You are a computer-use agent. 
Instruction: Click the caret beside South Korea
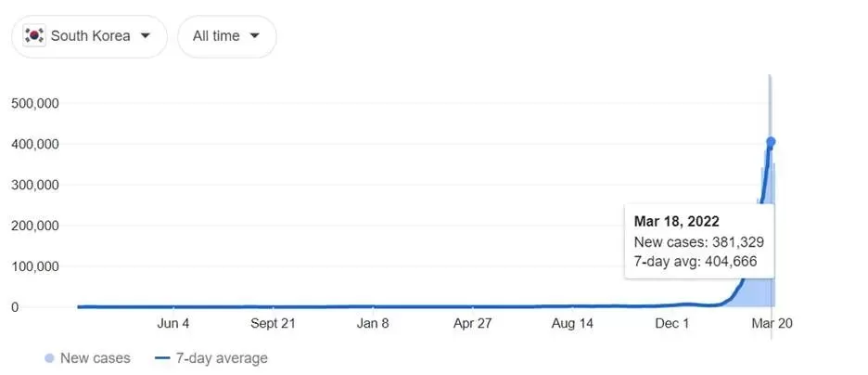pos(145,36)
